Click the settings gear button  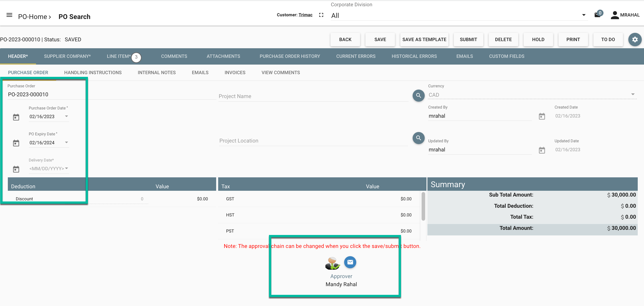pyautogui.click(x=635, y=40)
